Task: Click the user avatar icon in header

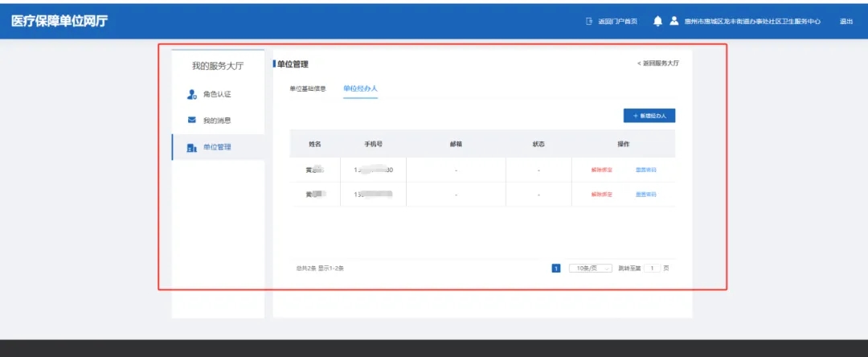Action: click(x=674, y=22)
